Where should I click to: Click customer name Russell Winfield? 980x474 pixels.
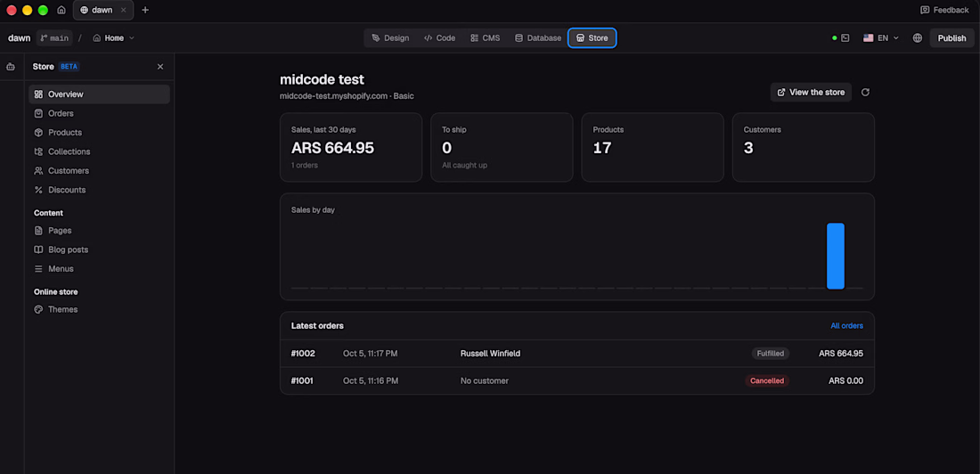[491, 354]
